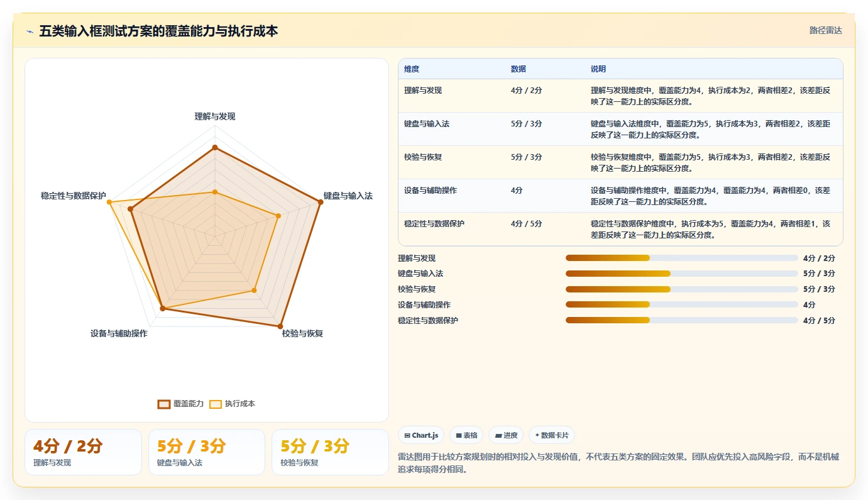Viewport: 868px width, 500px height.
Task: Click the 设备与辅助操作 radar axis label
Action: pos(119,333)
